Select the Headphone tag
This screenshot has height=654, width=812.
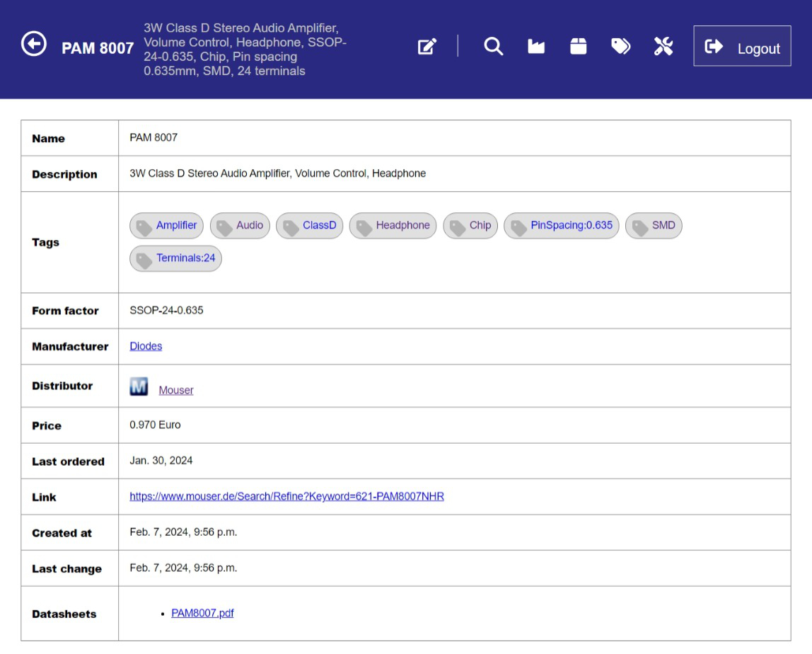pyautogui.click(x=393, y=225)
